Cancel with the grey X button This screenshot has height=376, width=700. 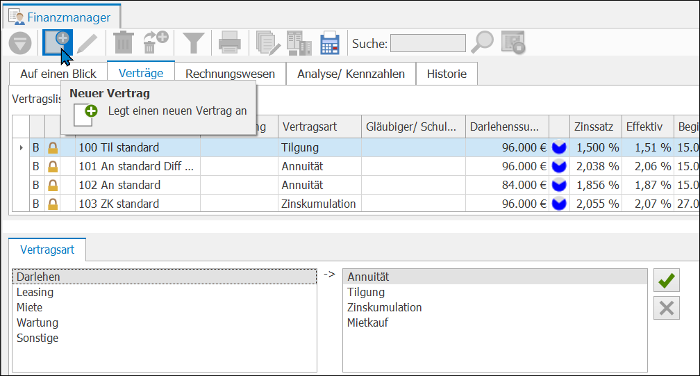[667, 308]
